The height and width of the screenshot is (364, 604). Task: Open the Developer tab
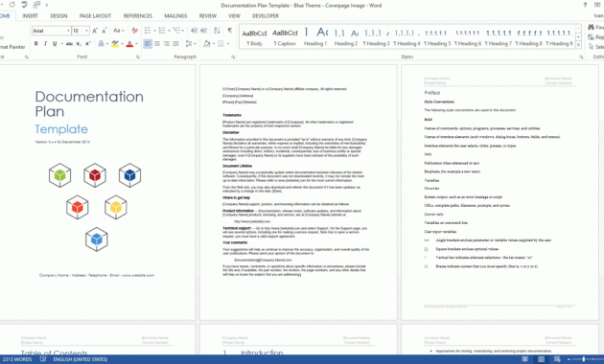266,15
